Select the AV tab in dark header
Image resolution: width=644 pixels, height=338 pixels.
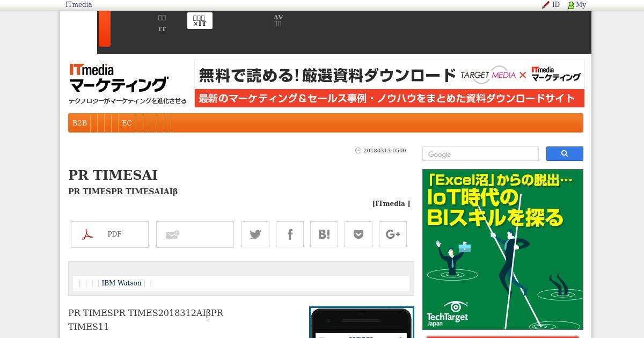278,20
